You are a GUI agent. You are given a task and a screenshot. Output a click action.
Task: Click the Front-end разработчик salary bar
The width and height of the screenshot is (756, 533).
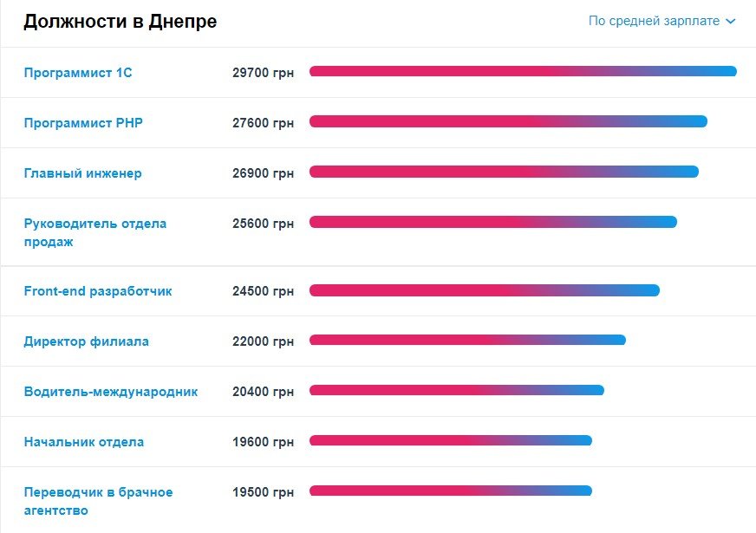tap(485, 290)
